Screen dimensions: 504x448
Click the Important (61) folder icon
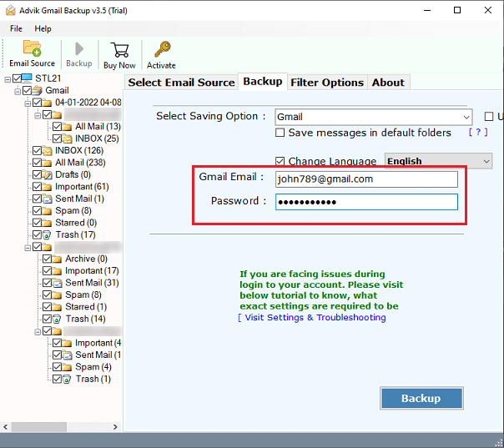click(47, 187)
